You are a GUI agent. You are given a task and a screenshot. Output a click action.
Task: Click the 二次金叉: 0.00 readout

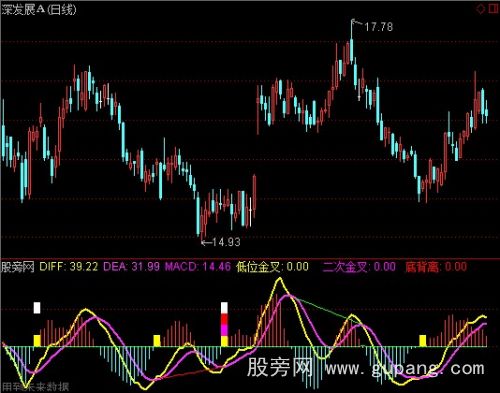pos(359,267)
